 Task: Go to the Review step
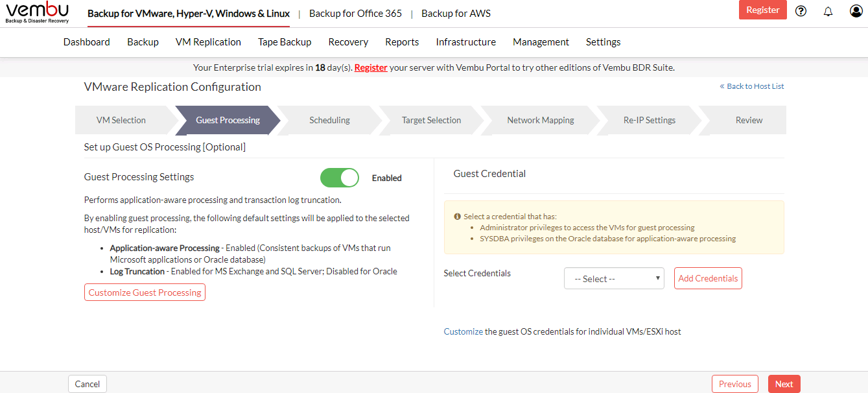749,120
